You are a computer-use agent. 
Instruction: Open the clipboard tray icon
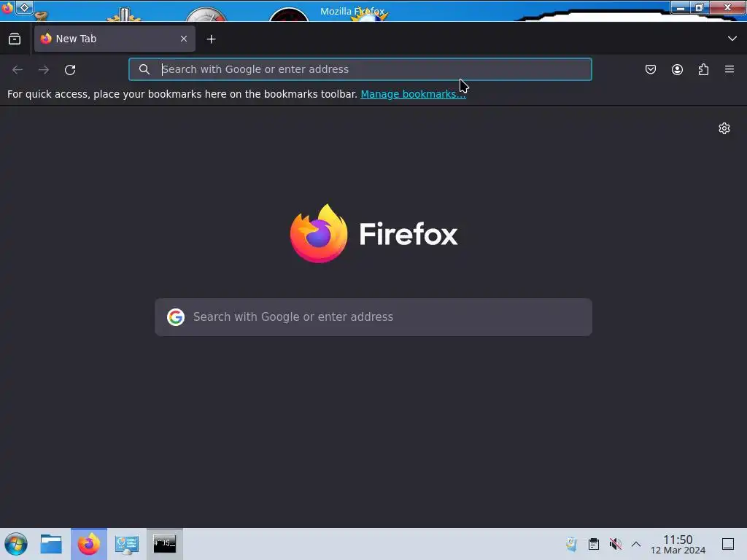point(593,544)
